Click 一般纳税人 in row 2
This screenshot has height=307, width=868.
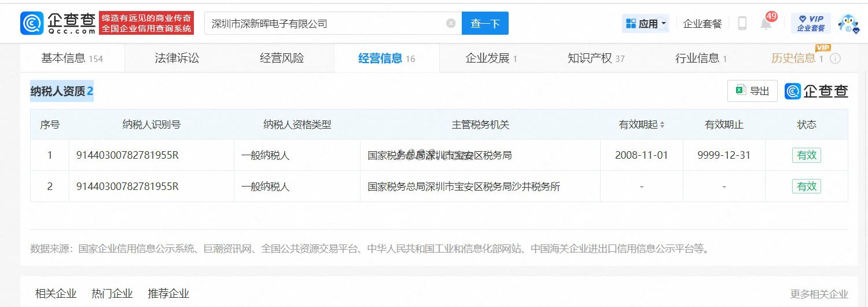tap(265, 187)
